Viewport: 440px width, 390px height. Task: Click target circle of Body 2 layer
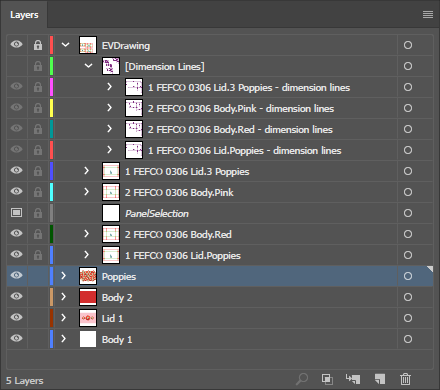(408, 297)
